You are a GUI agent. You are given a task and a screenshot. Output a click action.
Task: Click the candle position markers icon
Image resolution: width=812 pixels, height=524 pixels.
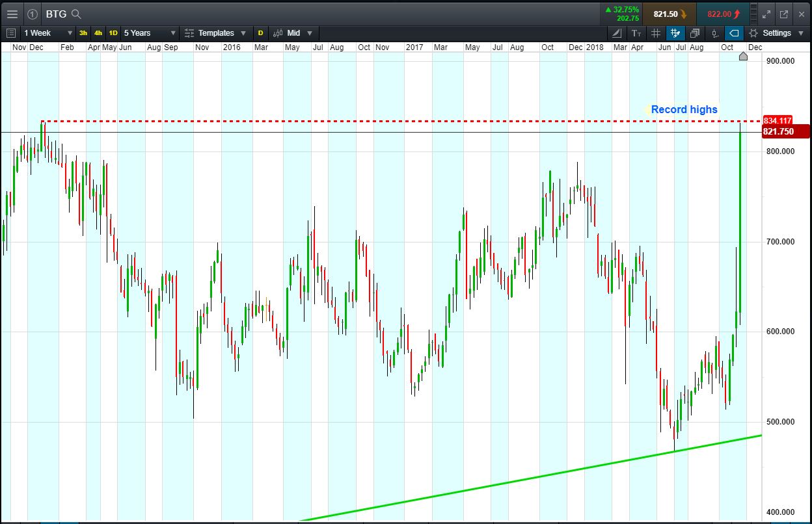tap(714, 33)
